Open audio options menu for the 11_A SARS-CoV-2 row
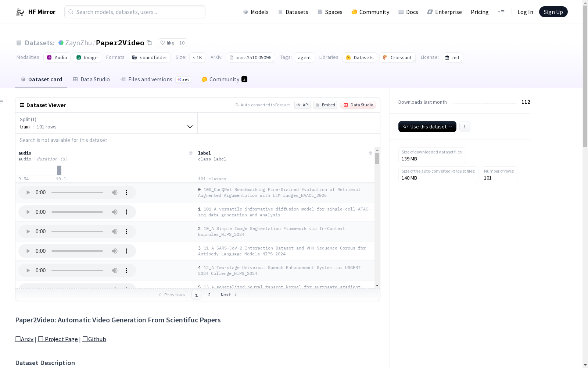588x368 pixels. 126,251
